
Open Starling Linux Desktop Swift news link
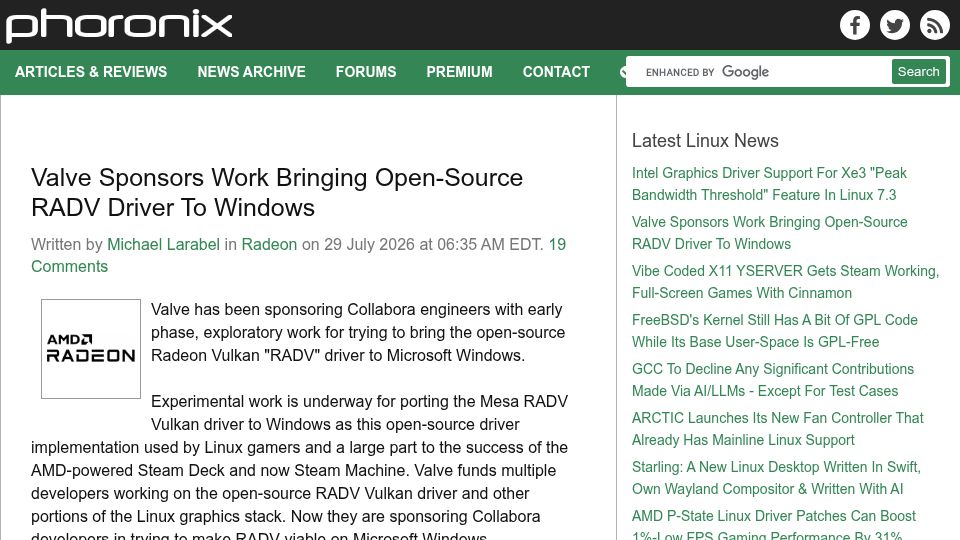776,478
